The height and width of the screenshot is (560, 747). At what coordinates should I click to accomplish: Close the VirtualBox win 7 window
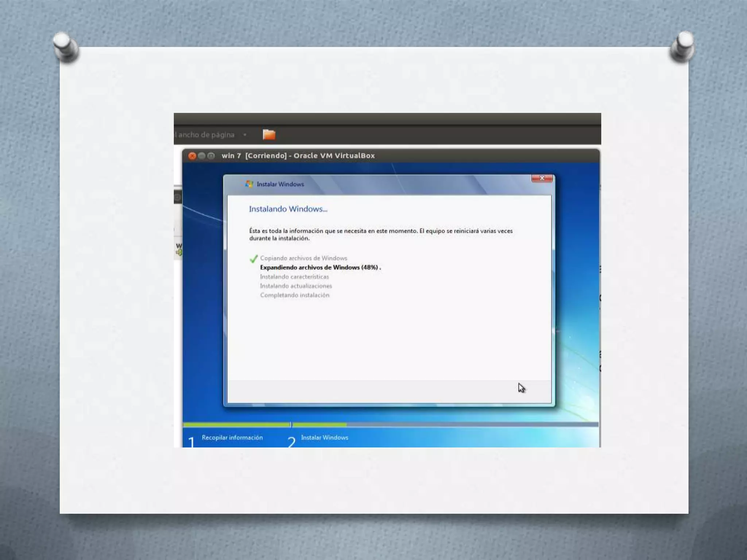[192, 156]
